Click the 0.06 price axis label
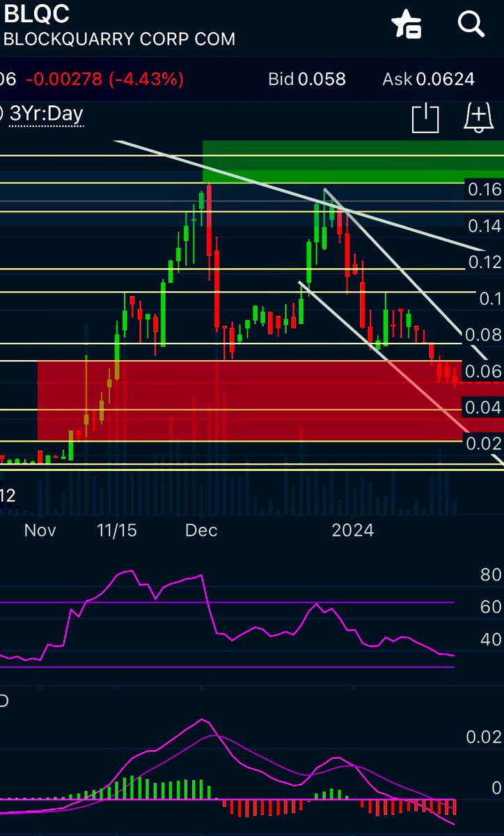This screenshot has height=836, width=504. (485, 371)
